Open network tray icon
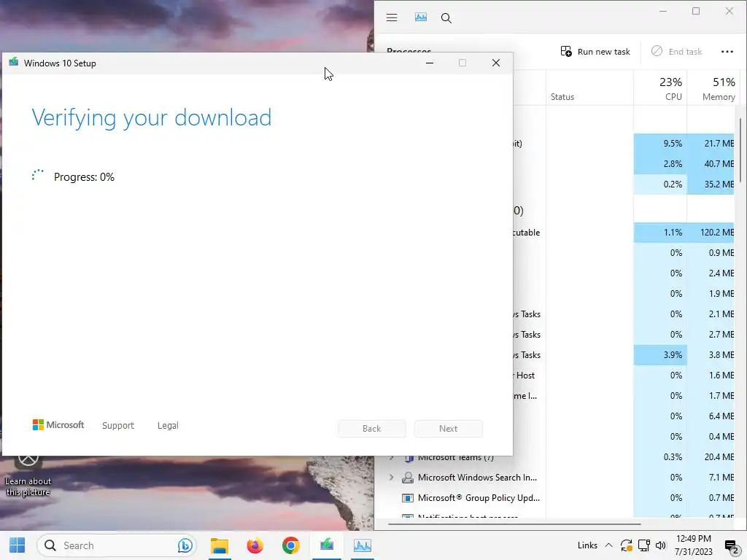The image size is (747, 560). (644, 545)
